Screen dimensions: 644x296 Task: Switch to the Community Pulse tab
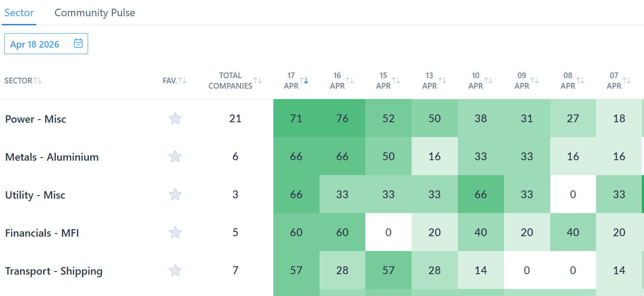[x=95, y=13]
